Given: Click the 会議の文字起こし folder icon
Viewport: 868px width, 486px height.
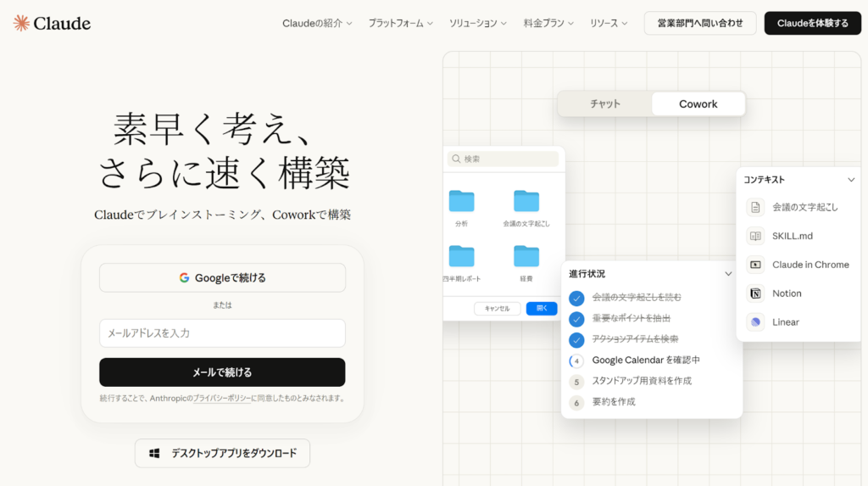Looking at the screenshot, I should point(526,201).
